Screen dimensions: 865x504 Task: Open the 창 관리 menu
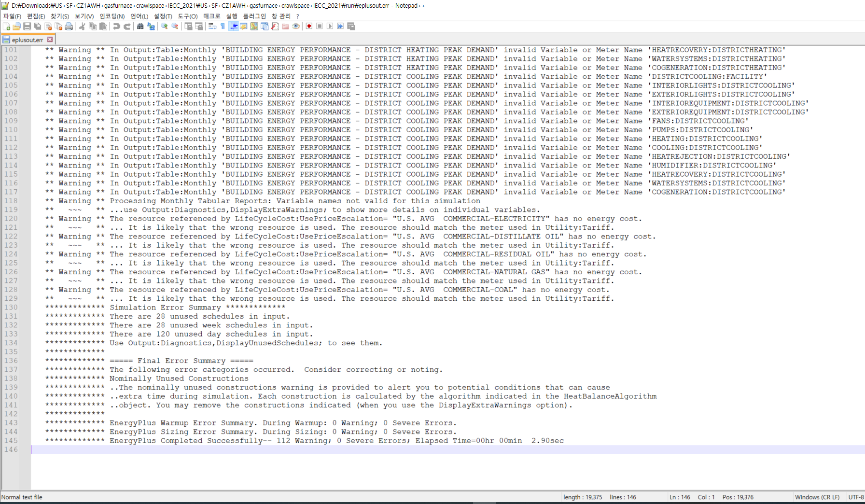point(281,16)
